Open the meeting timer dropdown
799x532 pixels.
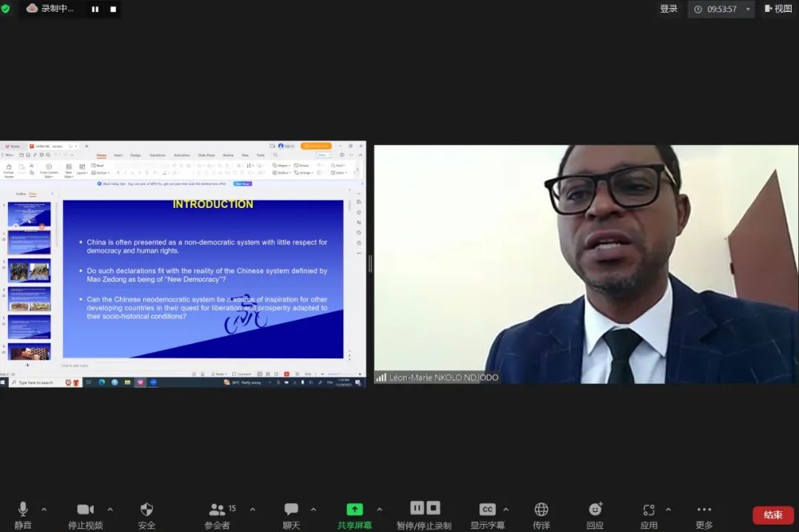(x=748, y=10)
